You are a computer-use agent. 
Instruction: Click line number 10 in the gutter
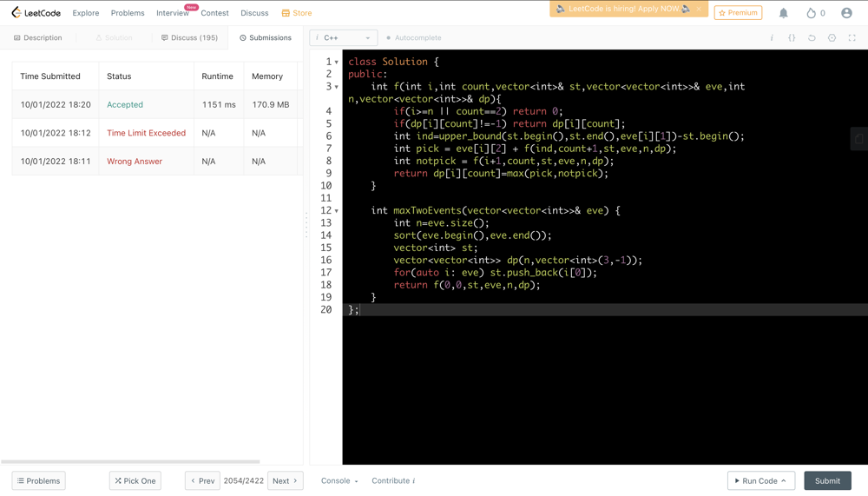(326, 186)
